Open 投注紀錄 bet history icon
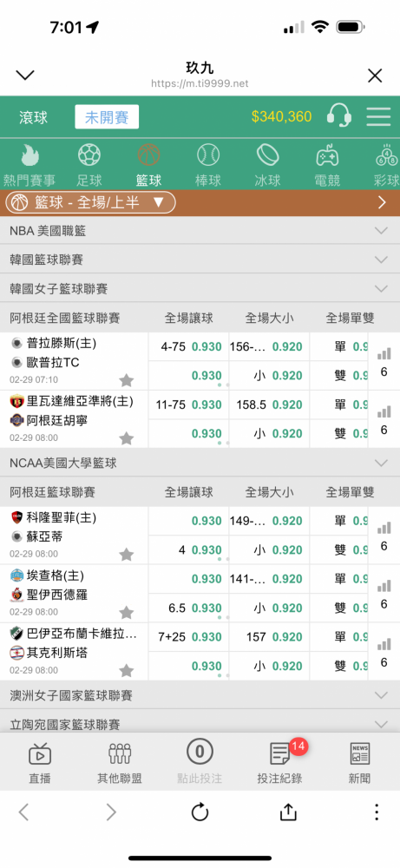Viewport: 400px width, 868px height. tap(280, 753)
